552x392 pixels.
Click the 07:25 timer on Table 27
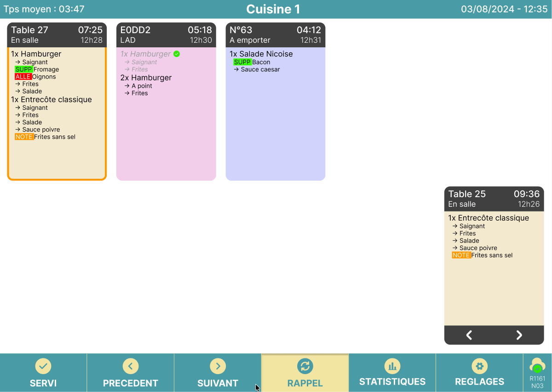tap(90, 30)
